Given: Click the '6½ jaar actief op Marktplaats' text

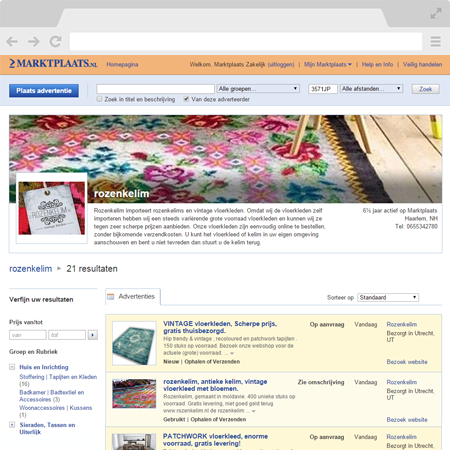Looking at the screenshot, I should click(400, 211).
